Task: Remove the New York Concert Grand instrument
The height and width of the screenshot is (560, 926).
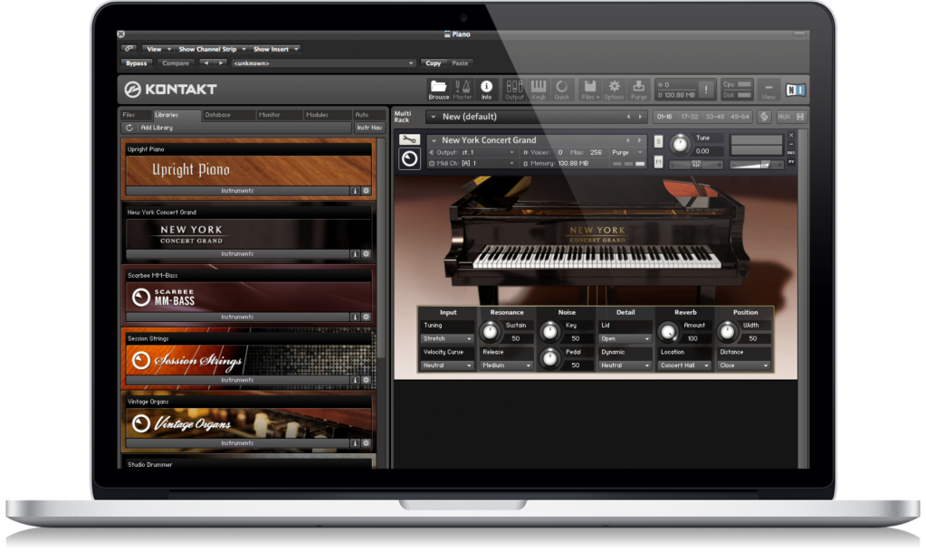Action: pos(791,136)
